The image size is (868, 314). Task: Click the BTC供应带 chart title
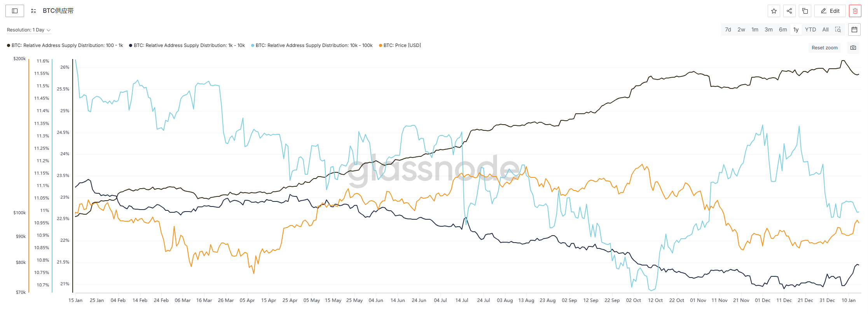(58, 11)
